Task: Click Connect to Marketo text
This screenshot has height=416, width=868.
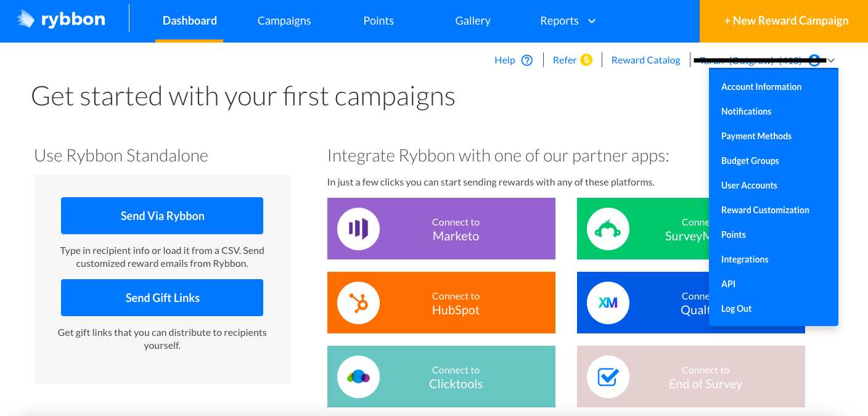Action: click(456, 229)
